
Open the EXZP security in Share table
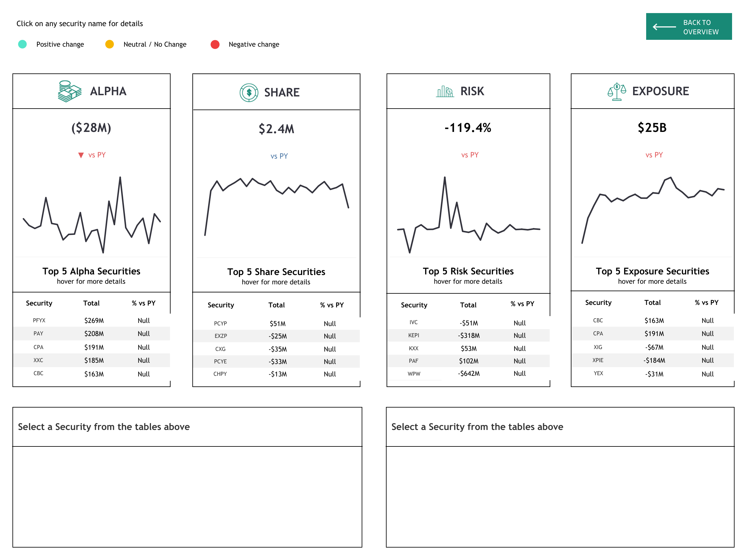(220, 336)
